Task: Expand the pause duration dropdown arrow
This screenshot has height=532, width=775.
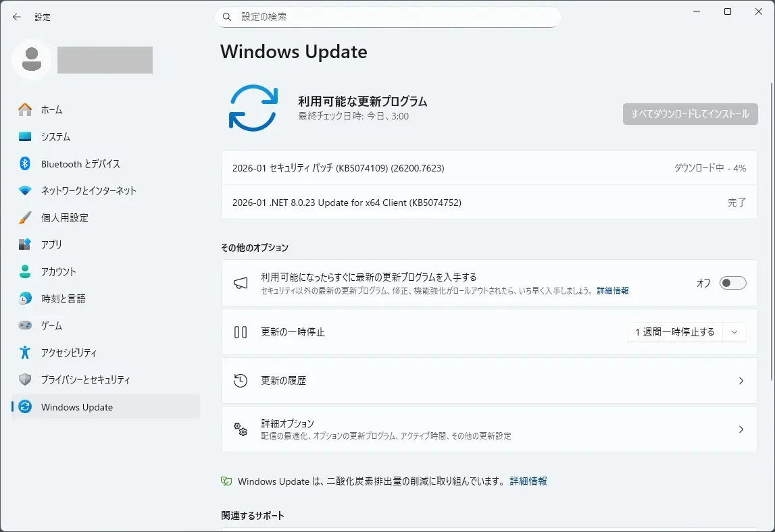Action: (x=734, y=332)
